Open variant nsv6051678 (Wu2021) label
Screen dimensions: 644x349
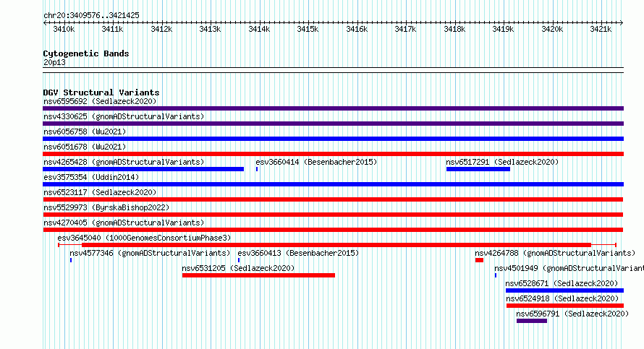85,147
